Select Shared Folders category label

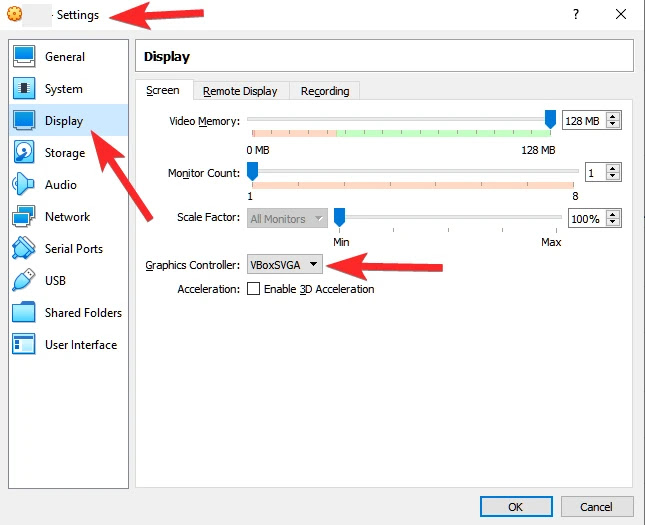84,313
